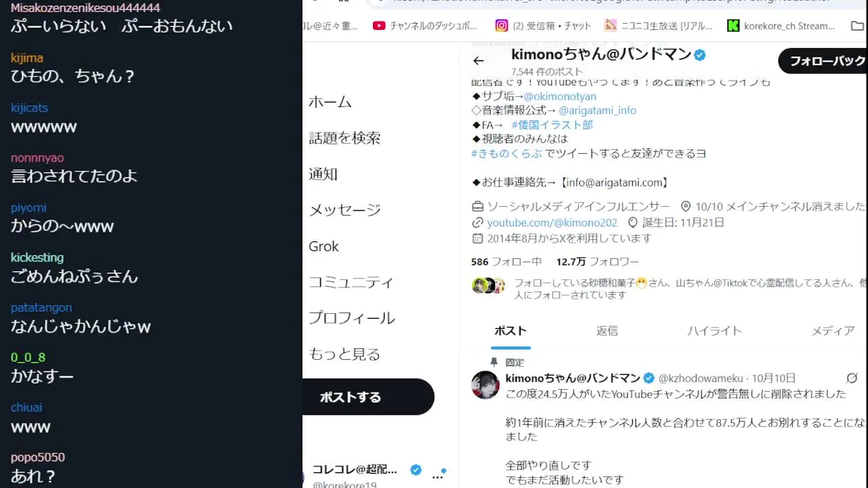Viewport: 868px width, 488px height.
Task: Open the YouTube channel dashboard bookmark
Action: pos(425,26)
